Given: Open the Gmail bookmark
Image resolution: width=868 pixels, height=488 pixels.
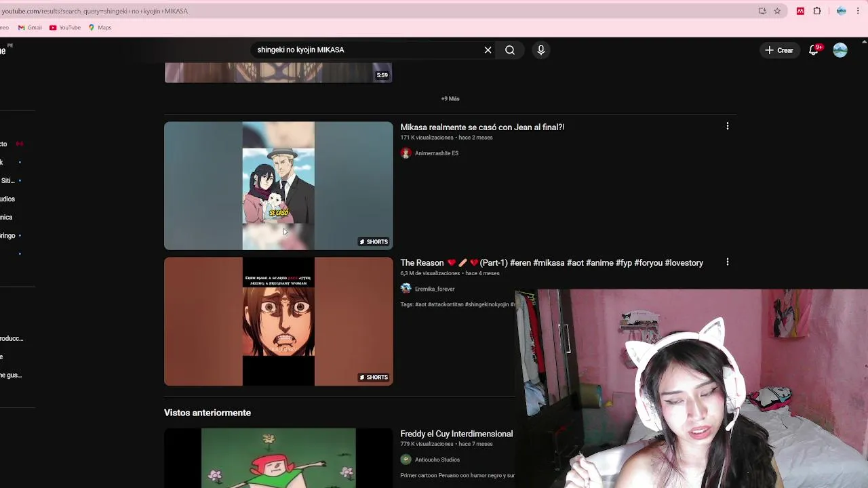Looking at the screenshot, I should tap(30, 28).
